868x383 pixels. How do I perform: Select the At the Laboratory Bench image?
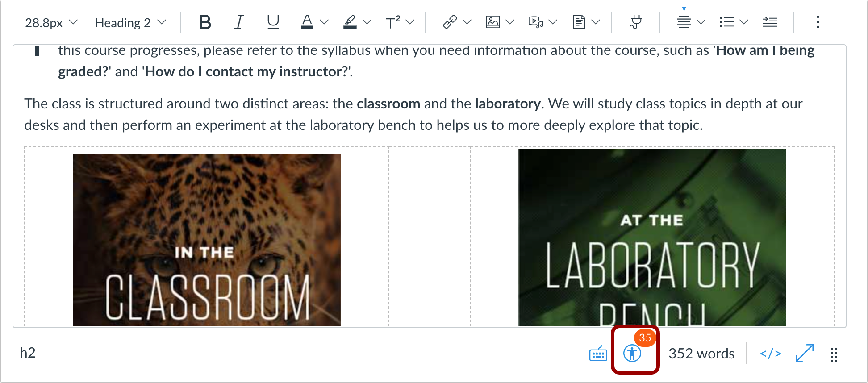[x=652, y=237]
